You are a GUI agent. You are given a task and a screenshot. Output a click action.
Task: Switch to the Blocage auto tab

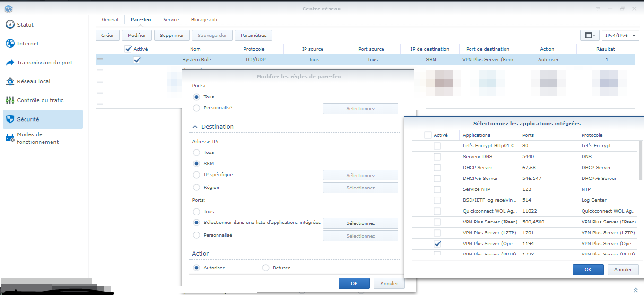[x=205, y=20]
